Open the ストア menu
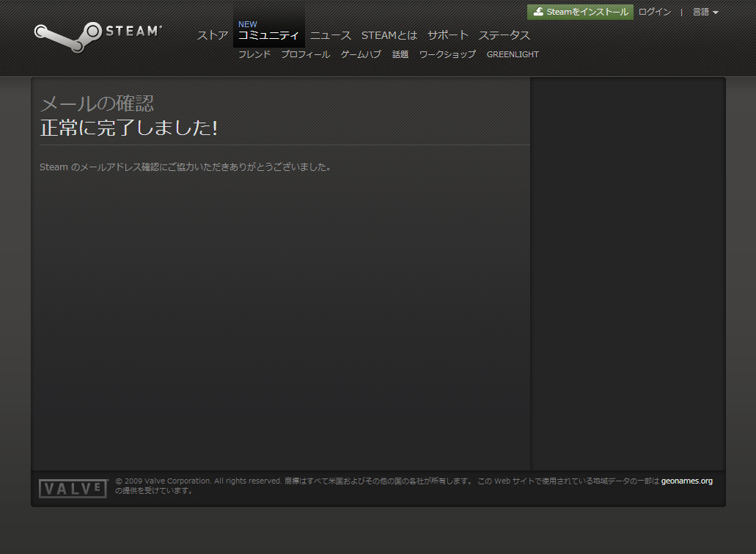Screen dimensions: 756x554 point(213,35)
